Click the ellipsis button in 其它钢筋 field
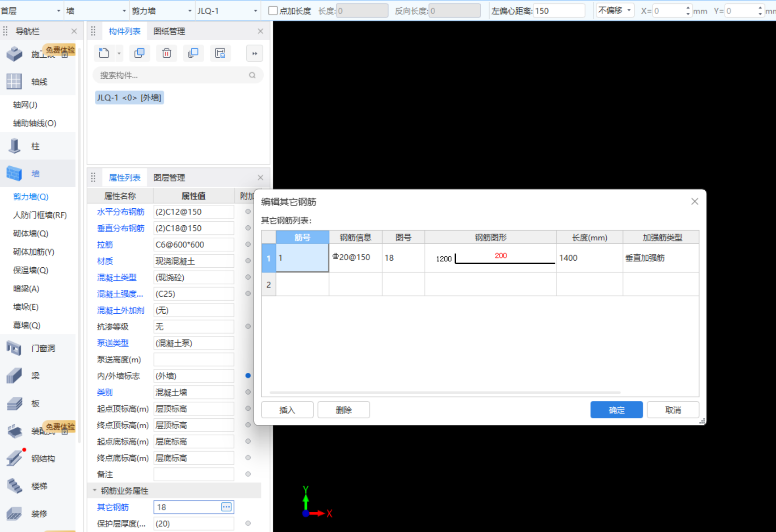 226,507
